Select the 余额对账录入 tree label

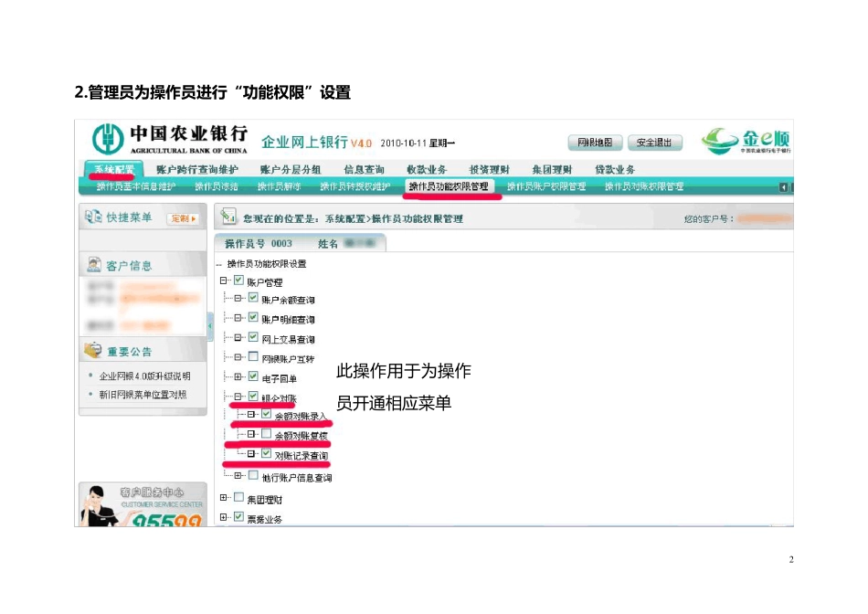click(302, 417)
